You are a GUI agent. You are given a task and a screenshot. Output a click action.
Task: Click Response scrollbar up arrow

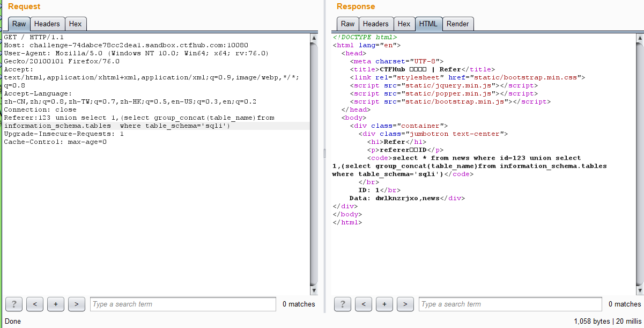[x=639, y=37]
